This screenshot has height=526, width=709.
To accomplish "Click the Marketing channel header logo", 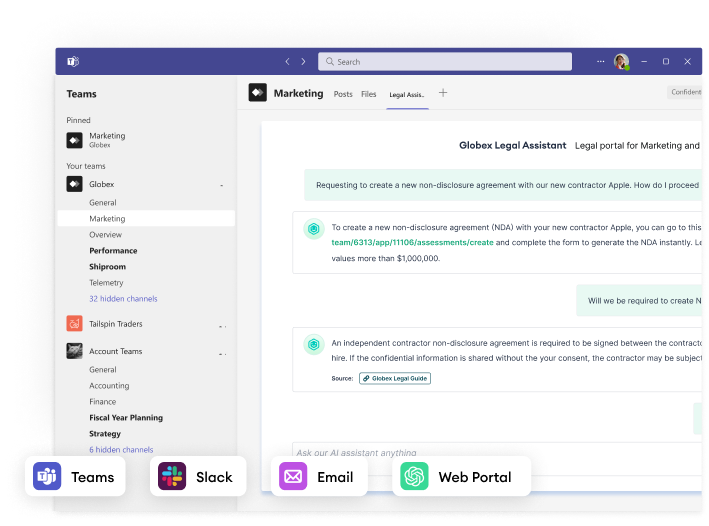I will (257, 93).
